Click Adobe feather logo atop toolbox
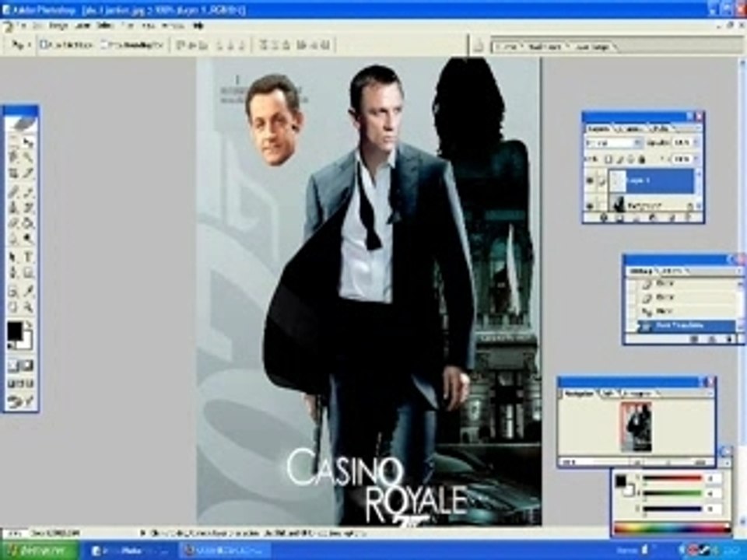The image size is (747, 560). coord(20,124)
